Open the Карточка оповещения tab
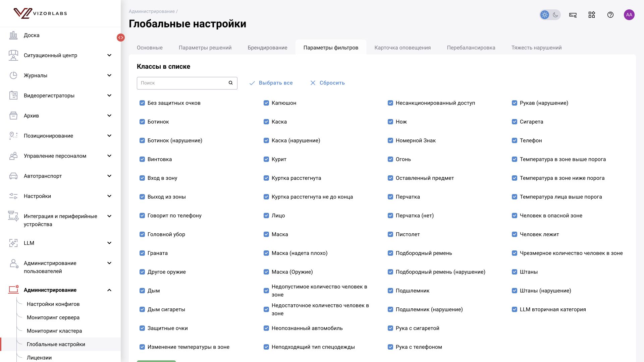The height and width of the screenshot is (362, 644). tap(402, 48)
